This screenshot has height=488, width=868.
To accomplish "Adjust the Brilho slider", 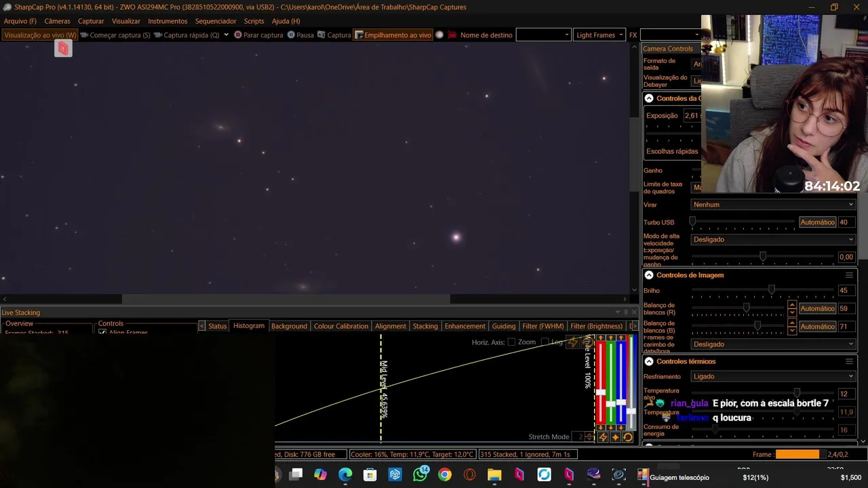I will coord(771,290).
